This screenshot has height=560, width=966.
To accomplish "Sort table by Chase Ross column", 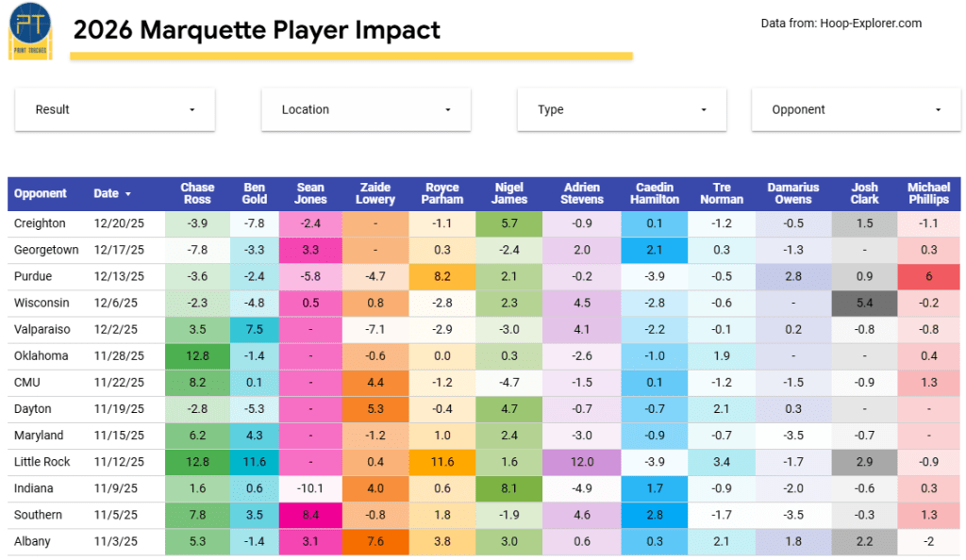I will coord(197,193).
